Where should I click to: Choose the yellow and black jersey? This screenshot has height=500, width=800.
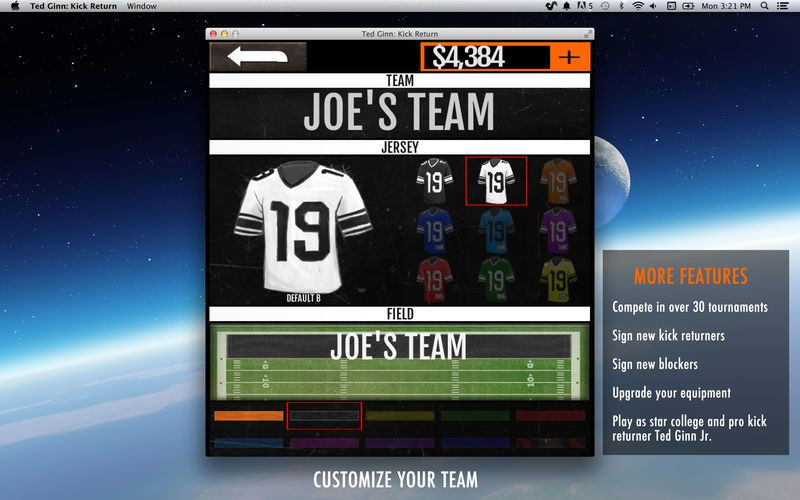click(x=558, y=280)
